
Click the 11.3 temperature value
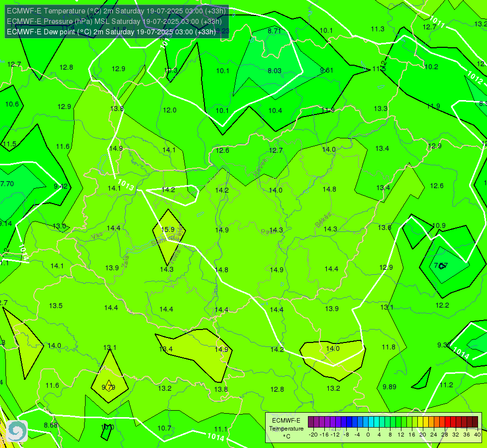378,29
